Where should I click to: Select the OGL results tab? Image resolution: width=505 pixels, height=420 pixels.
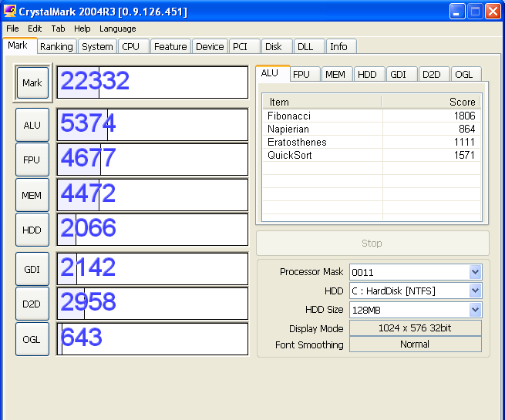pos(466,74)
